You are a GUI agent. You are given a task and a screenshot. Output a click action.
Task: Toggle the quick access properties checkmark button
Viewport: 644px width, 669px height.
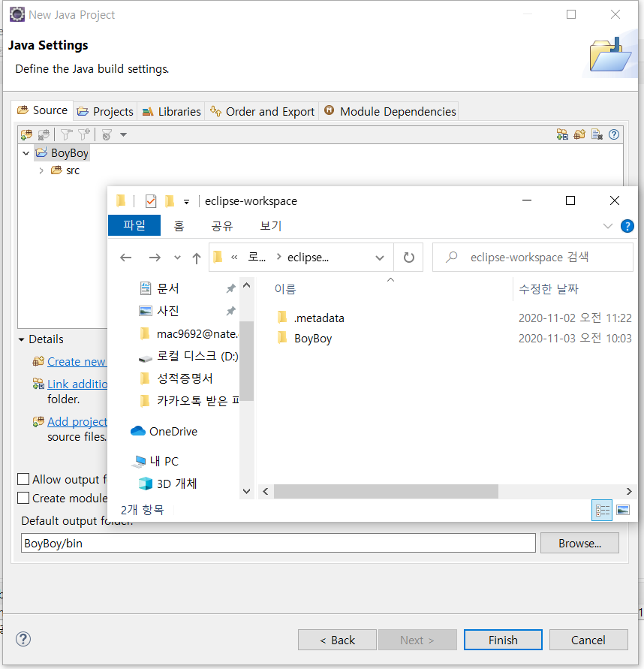click(151, 201)
